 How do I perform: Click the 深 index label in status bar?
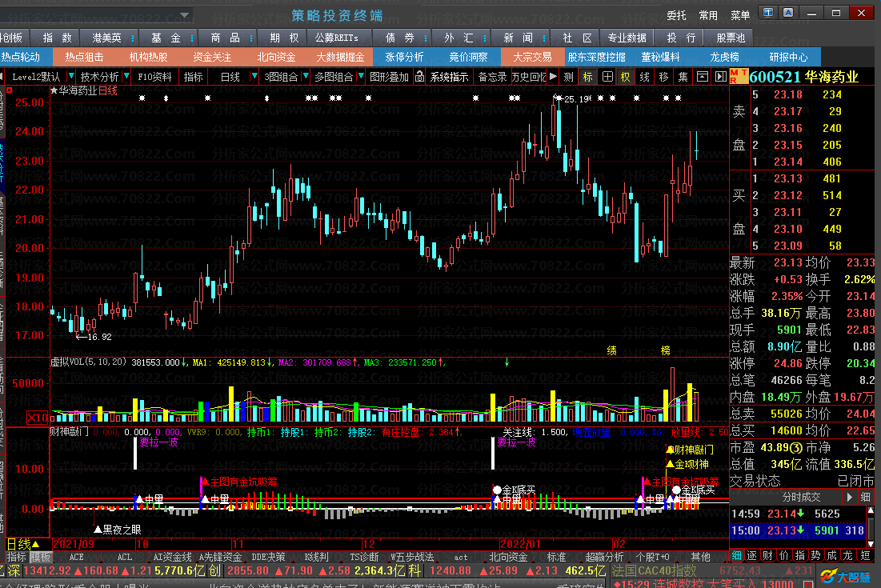[14, 570]
